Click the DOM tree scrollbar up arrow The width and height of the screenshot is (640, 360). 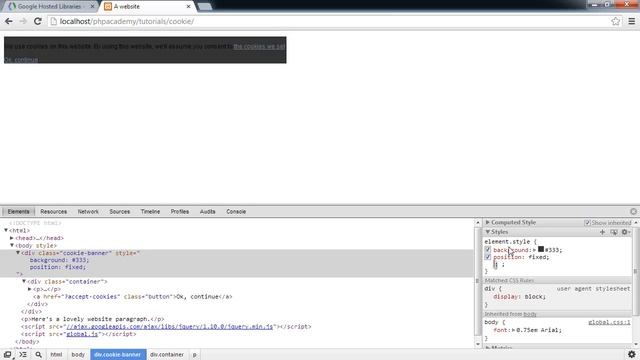(x=478, y=222)
